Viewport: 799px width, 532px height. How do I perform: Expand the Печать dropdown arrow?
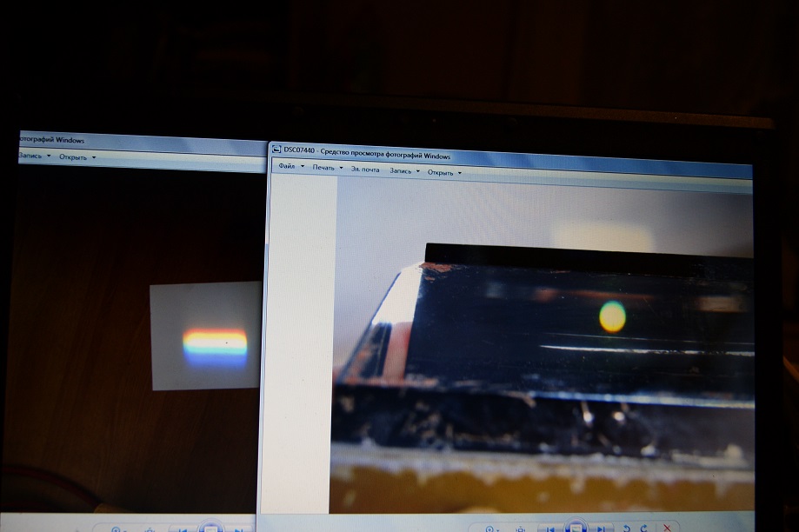(341, 168)
